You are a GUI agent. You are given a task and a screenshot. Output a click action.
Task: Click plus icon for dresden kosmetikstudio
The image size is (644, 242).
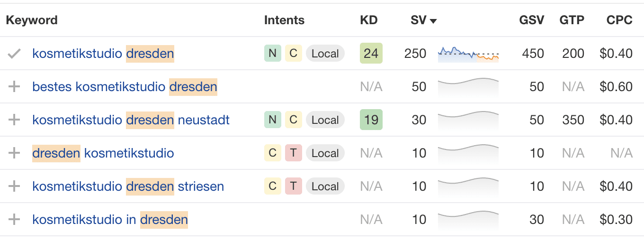point(15,153)
